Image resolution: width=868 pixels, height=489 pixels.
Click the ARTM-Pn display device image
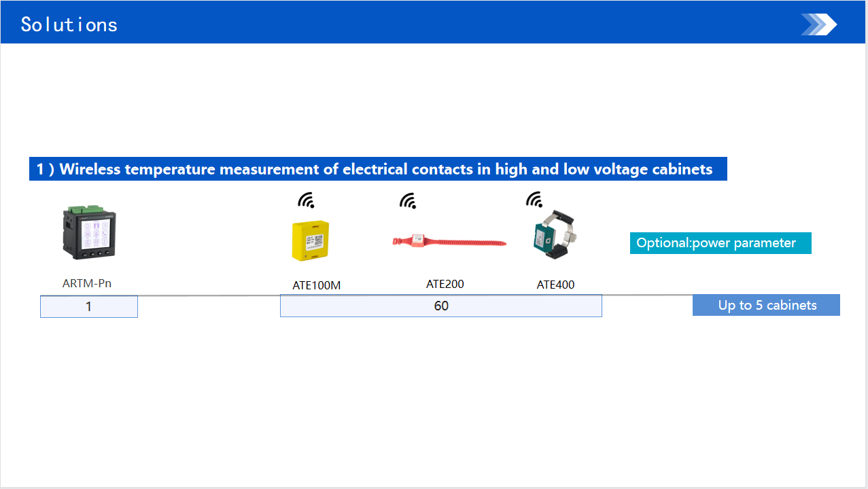89,233
